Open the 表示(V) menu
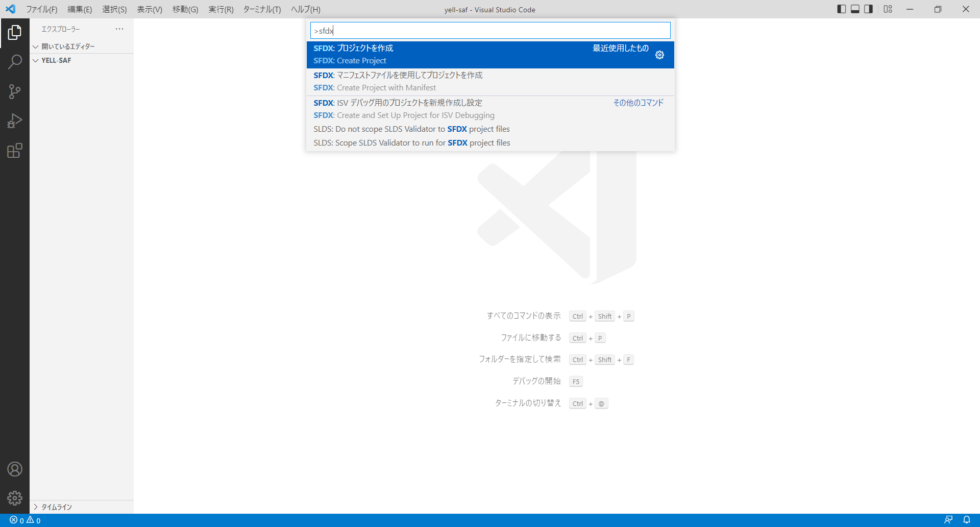The height and width of the screenshot is (527, 980). click(x=150, y=9)
